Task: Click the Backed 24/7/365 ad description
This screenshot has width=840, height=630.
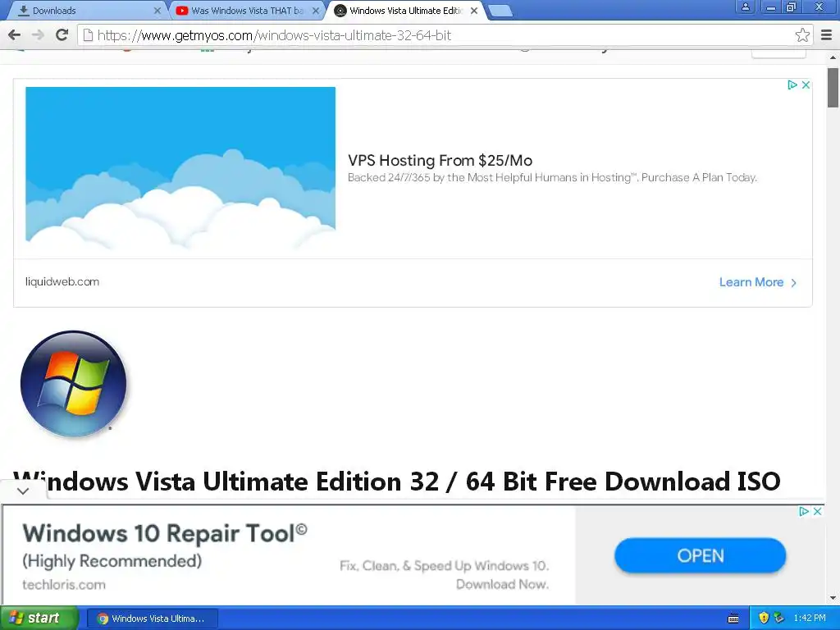Action: (552, 178)
